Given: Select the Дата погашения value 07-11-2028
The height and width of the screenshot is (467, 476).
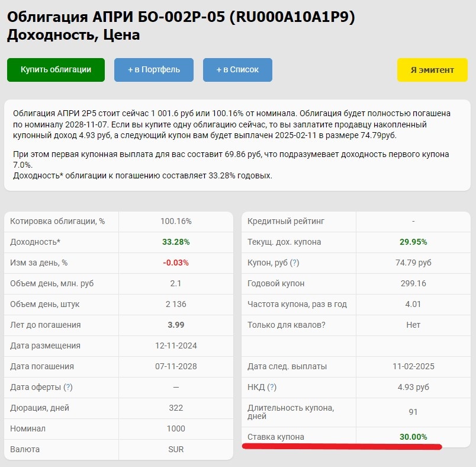Looking at the screenshot, I should (x=176, y=366).
